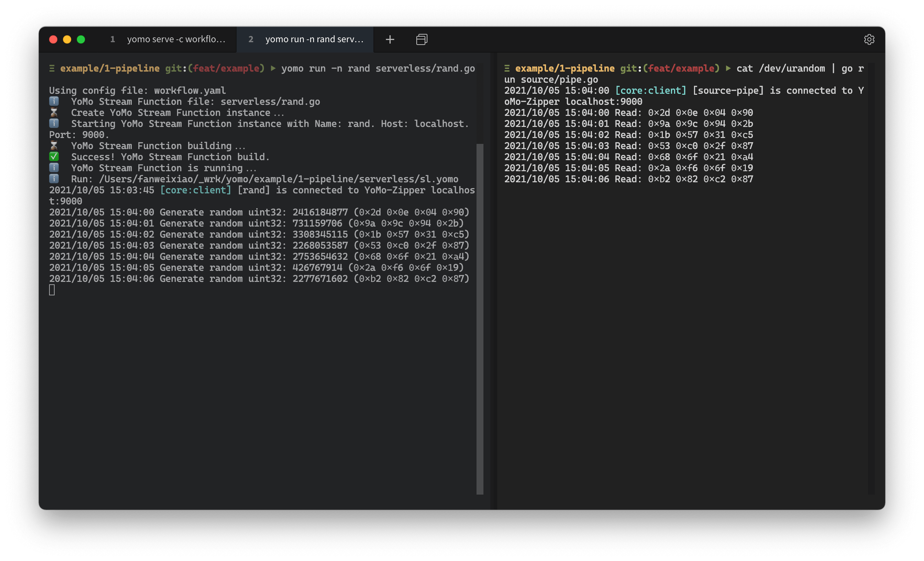Click the value 426767914 in left pane

click(x=317, y=268)
